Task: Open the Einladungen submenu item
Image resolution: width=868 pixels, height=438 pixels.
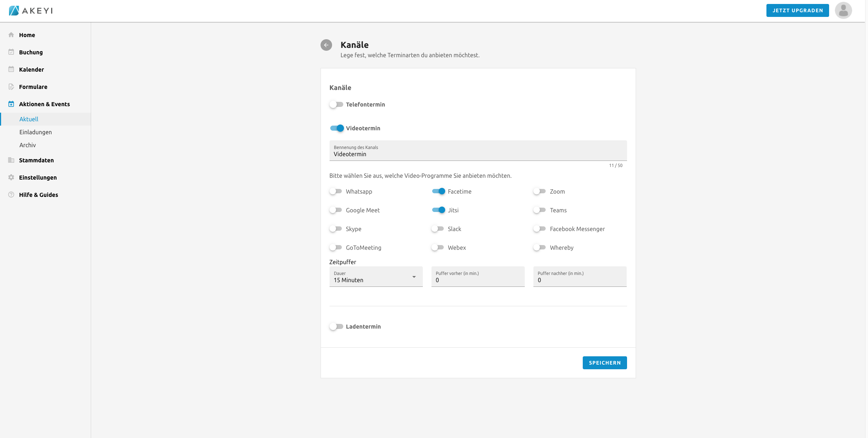Action: coord(35,132)
